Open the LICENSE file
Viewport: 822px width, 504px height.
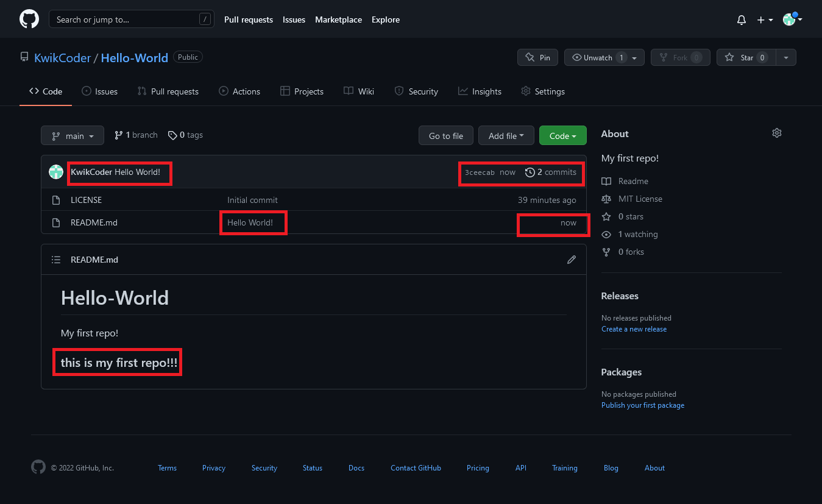coord(86,200)
